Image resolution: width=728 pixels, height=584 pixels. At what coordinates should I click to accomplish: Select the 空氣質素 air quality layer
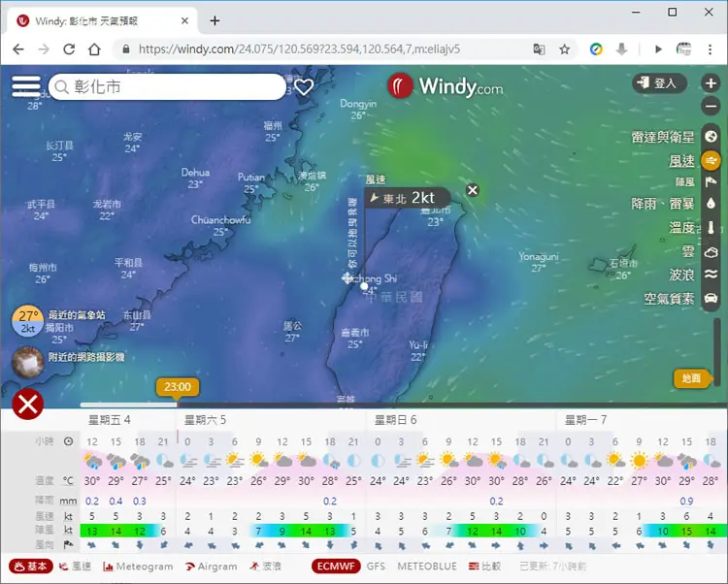pyautogui.click(x=711, y=298)
